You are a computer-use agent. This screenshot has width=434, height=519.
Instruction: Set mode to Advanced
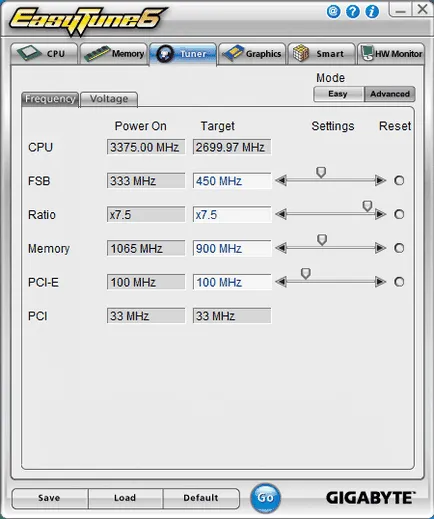click(390, 94)
